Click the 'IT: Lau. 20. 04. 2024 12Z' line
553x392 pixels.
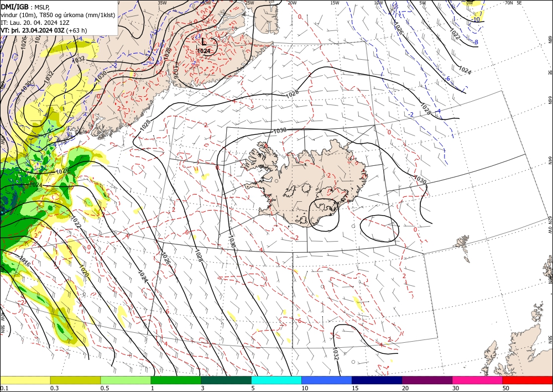(x=34, y=23)
